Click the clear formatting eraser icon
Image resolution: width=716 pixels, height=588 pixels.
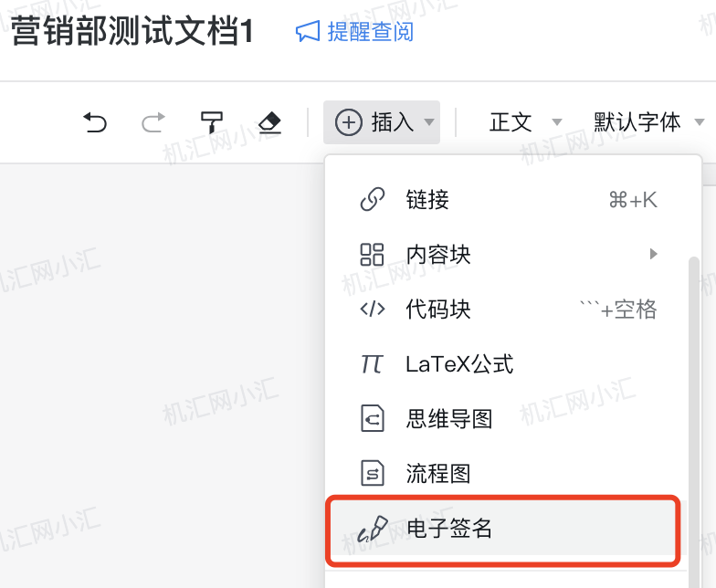pos(270,122)
